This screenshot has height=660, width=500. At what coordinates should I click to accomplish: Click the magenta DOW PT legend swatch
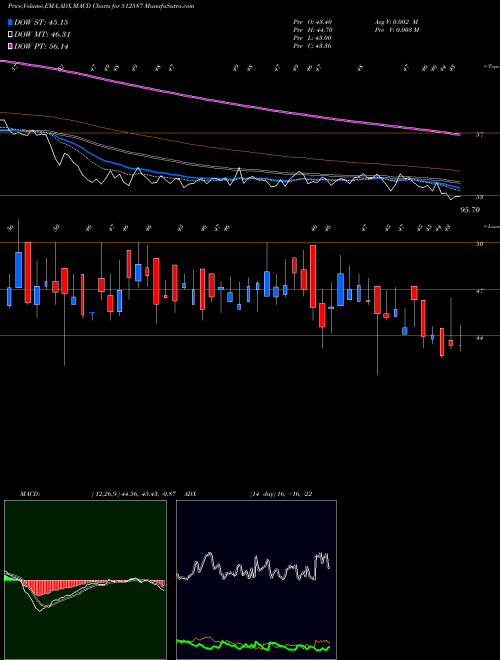coord(10,46)
